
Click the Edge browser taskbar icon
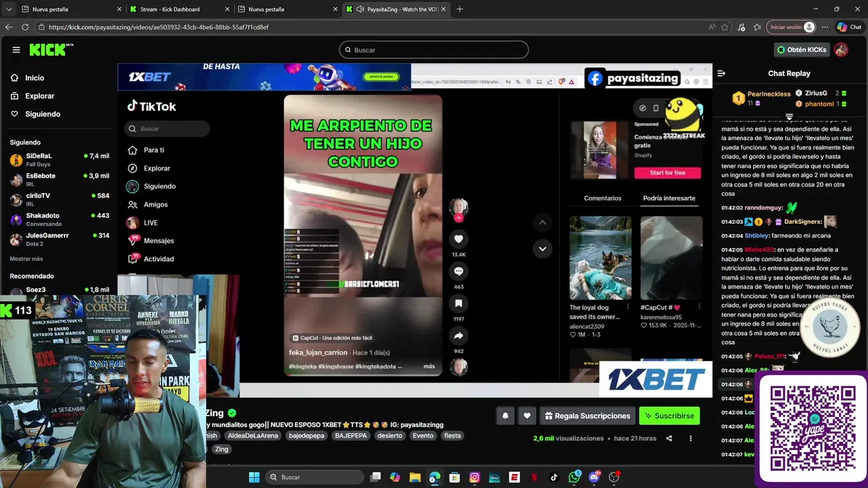pyautogui.click(x=435, y=477)
